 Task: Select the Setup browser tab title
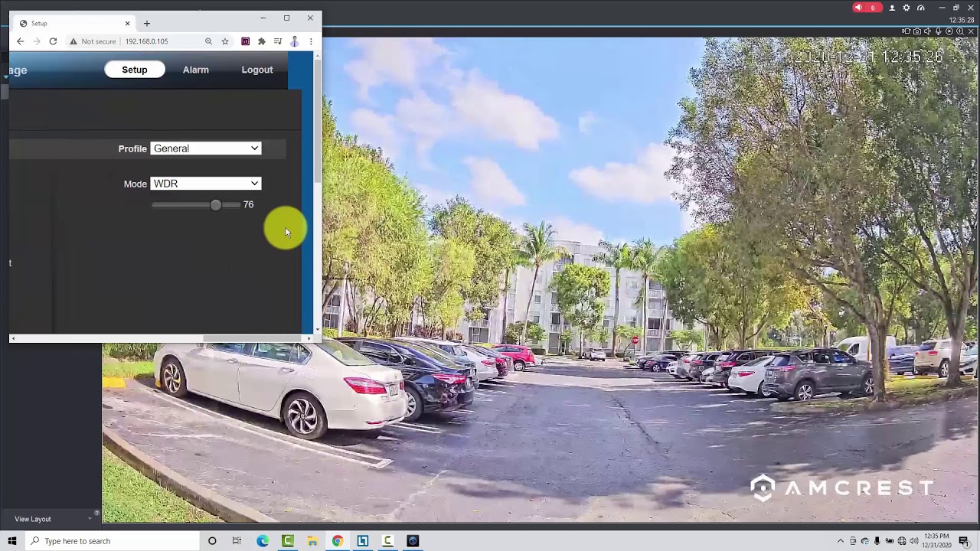[x=39, y=24]
